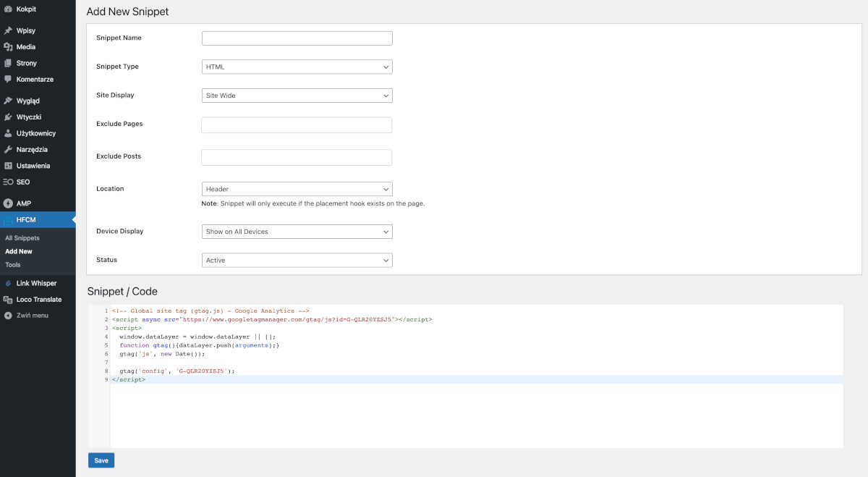This screenshot has height=477, width=868.
Task: Click the Global site tag comment line
Action: tap(210, 311)
